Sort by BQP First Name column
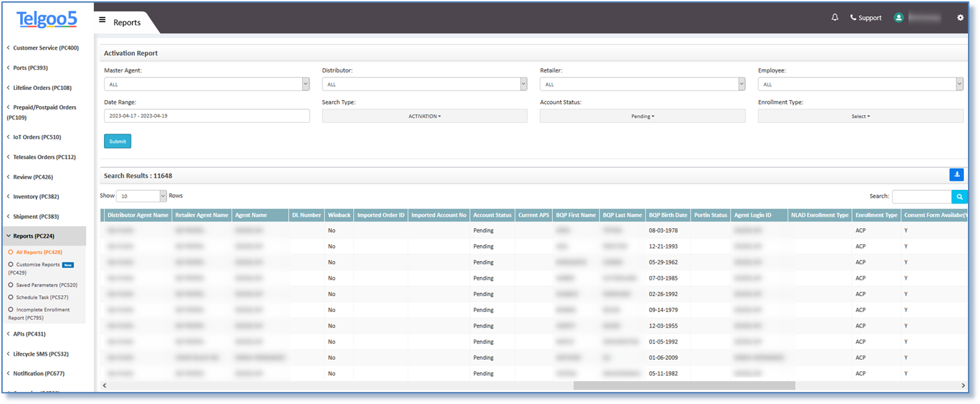This screenshot has height=404, width=980. 576,215
